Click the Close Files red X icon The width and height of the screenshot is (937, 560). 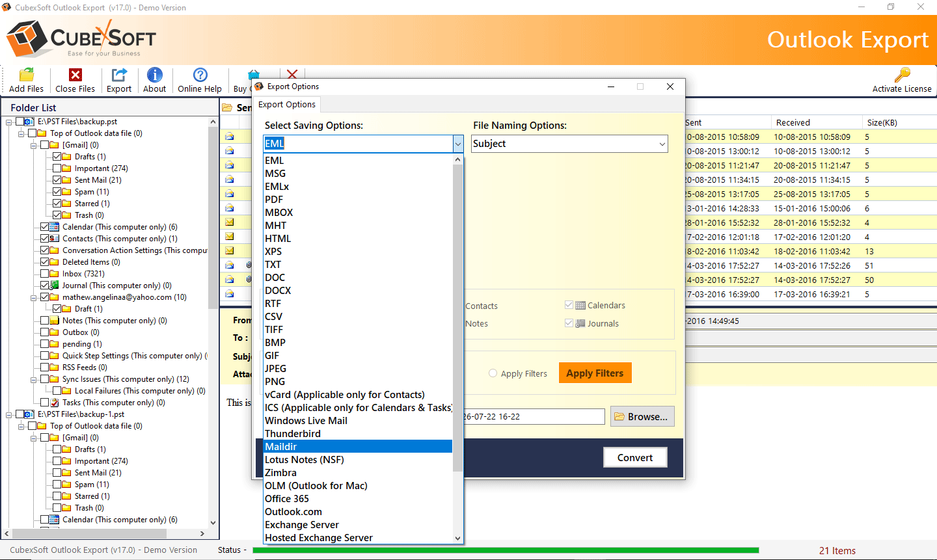coord(75,75)
